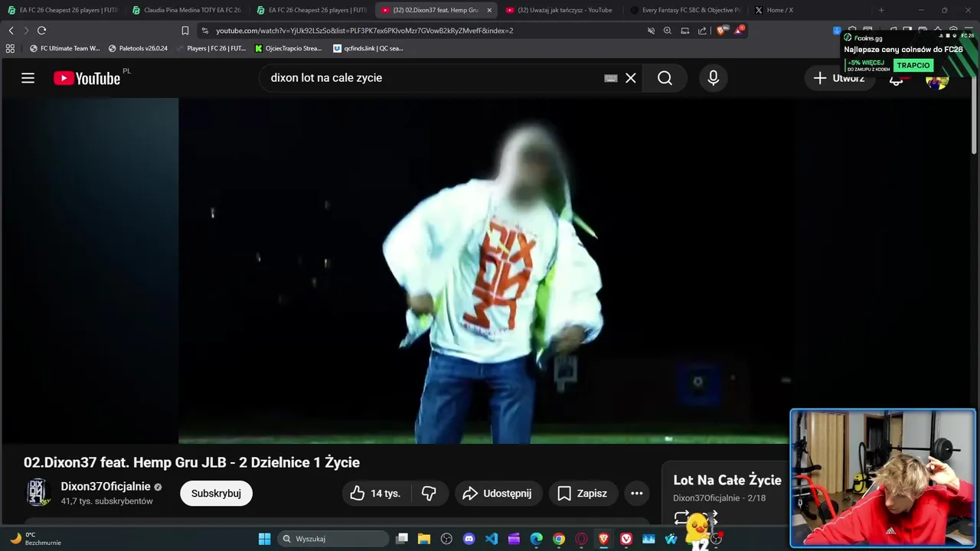The width and height of the screenshot is (980, 551).
Task: Open the account avatar menu
Action: click(937, 79)
